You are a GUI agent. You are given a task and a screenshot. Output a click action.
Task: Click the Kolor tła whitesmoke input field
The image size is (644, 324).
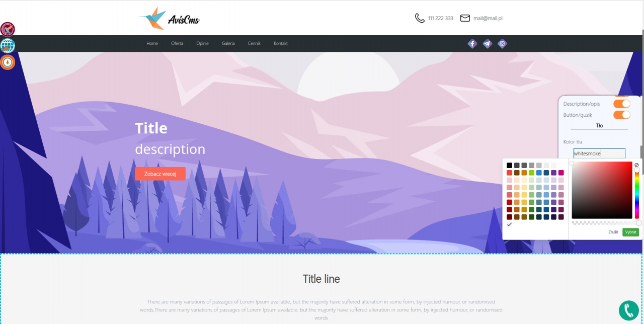[x=599, y=153]
